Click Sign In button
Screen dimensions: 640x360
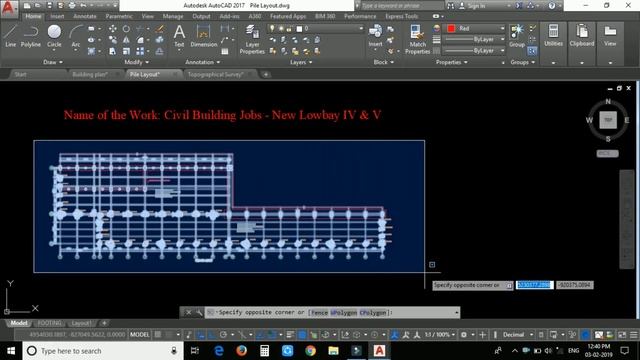pos(473,6)
